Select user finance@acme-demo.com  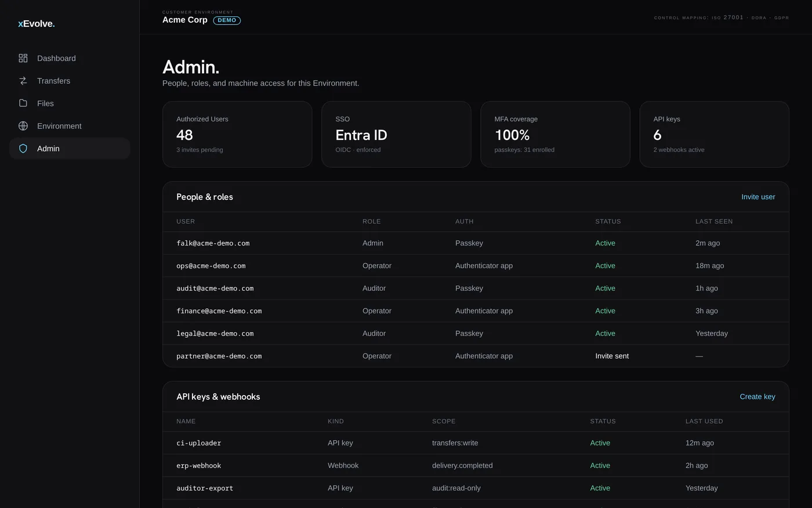point(219,311)
